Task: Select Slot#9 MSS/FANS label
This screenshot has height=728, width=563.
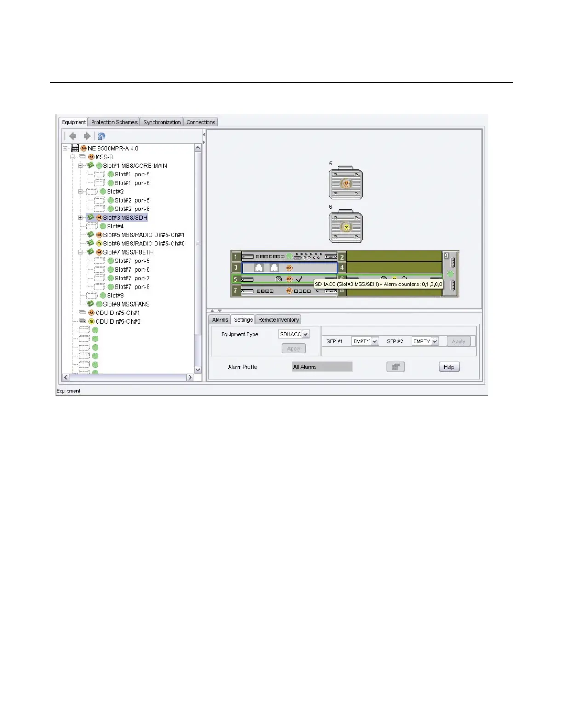Action: click(x=126, y=304)
